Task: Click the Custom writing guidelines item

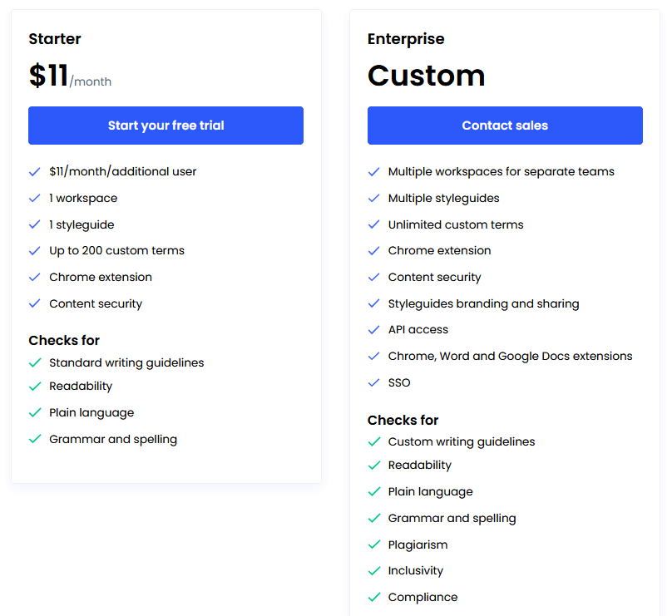Action: [x=462, y=441]
